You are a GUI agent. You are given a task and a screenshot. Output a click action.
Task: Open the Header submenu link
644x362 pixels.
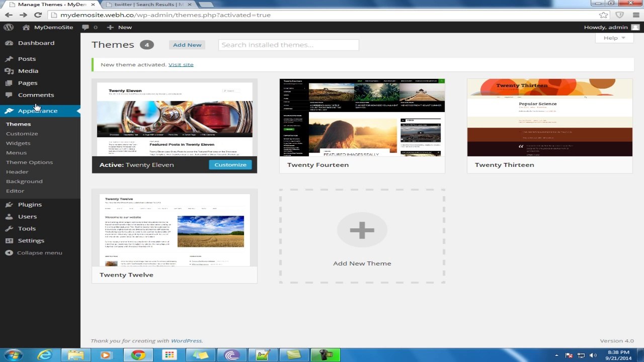(17, 172)
